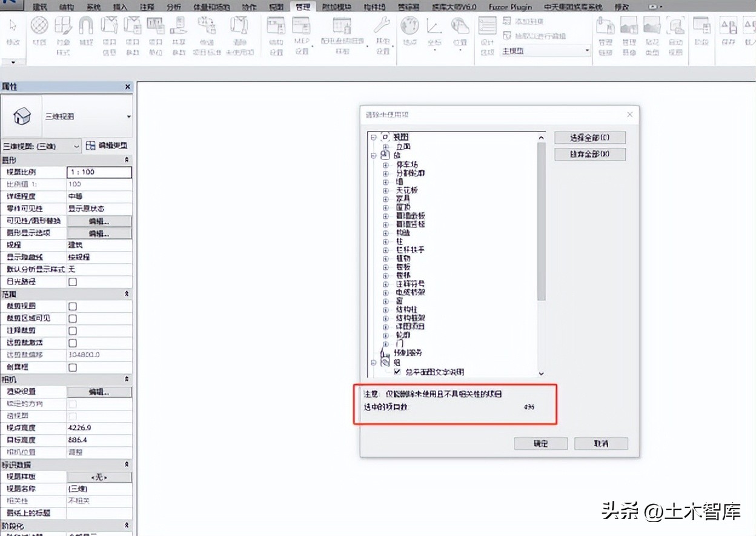Image resolution: width=756 pixels, height=536 pixels.
Task: Click the purge dialog scrollbar down arrow
Action: [541, 374]
